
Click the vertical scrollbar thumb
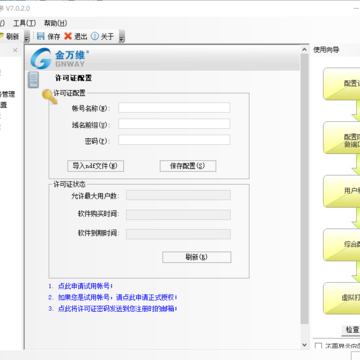click(304, 189)
